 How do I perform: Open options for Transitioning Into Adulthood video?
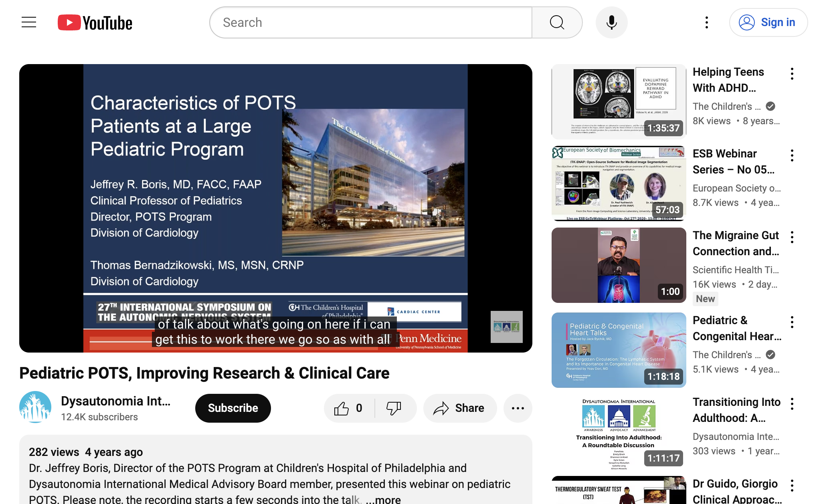point(792,404)
